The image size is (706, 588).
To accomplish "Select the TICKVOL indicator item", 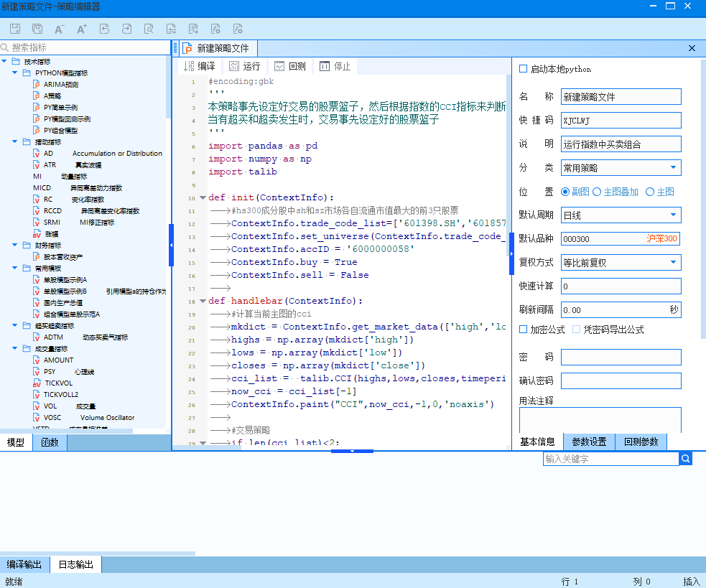I will coord(52,383).
